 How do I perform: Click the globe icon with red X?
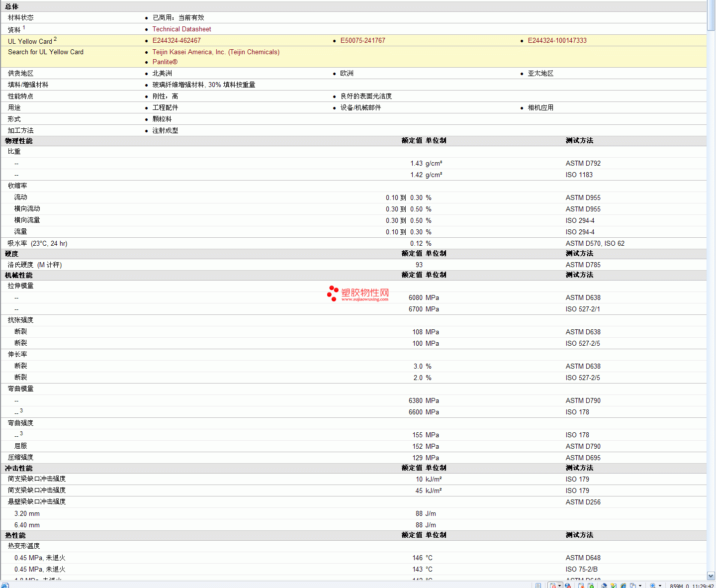click(568, 586)
